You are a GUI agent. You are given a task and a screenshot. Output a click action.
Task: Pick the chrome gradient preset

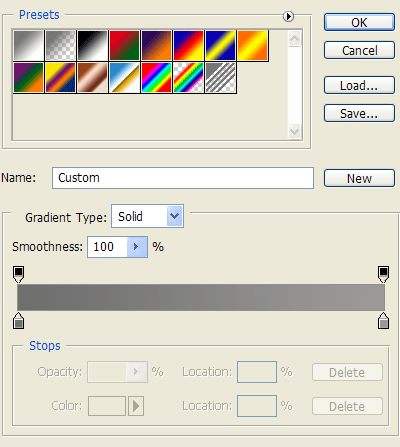tap(125, 78)
